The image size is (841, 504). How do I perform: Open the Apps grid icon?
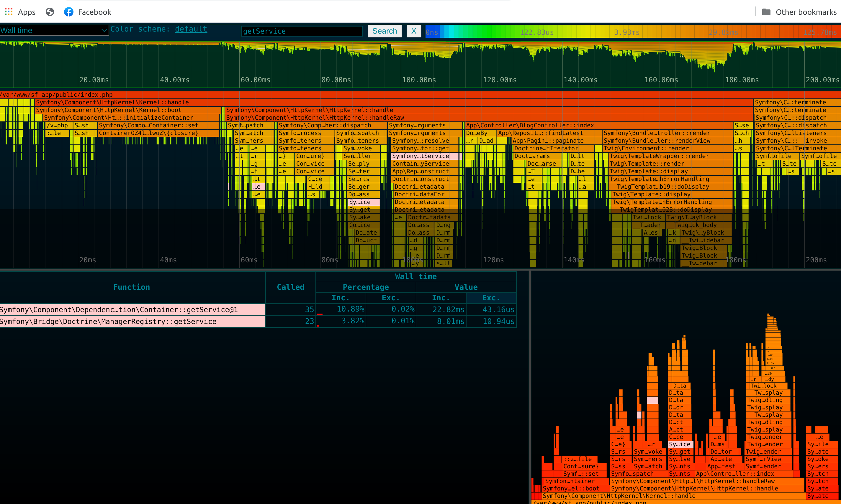click(9, 12)
